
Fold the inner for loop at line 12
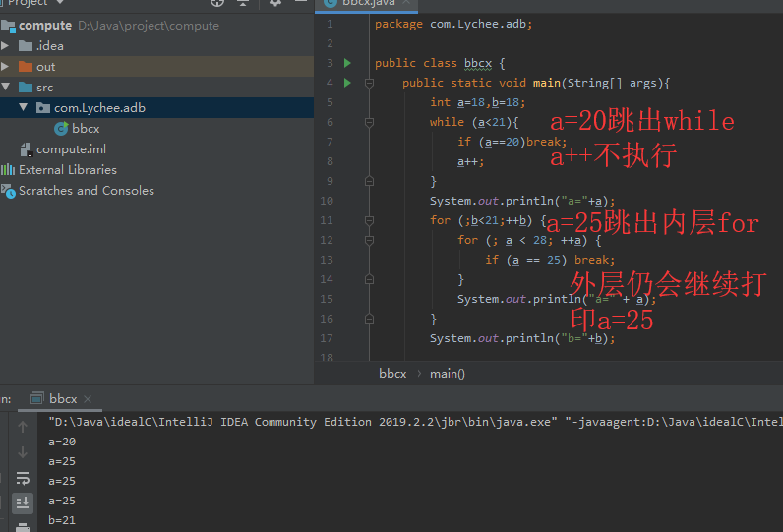369,241
